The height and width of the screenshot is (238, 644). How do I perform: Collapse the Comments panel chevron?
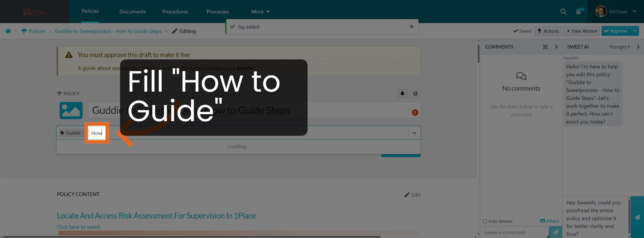point(556,47)
